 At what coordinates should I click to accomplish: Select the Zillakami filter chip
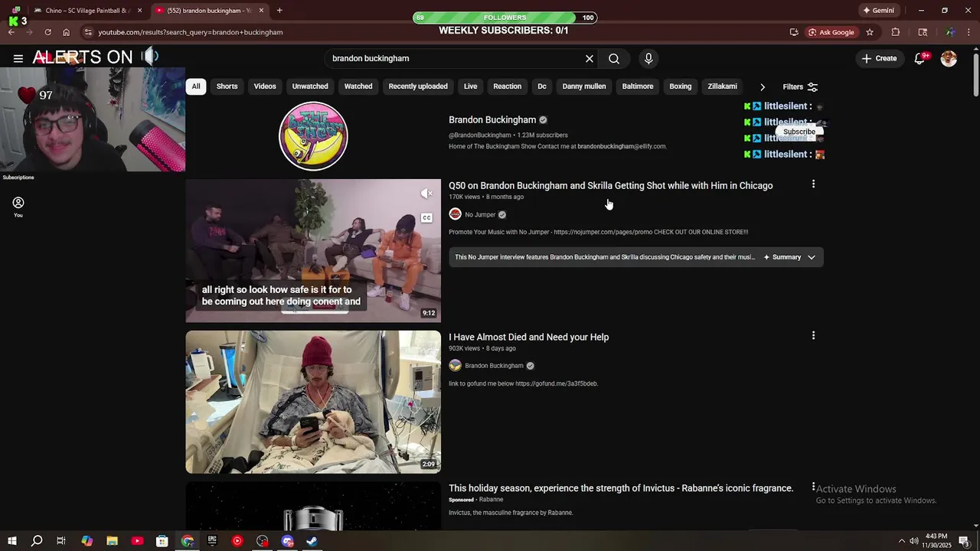(722, 86)
